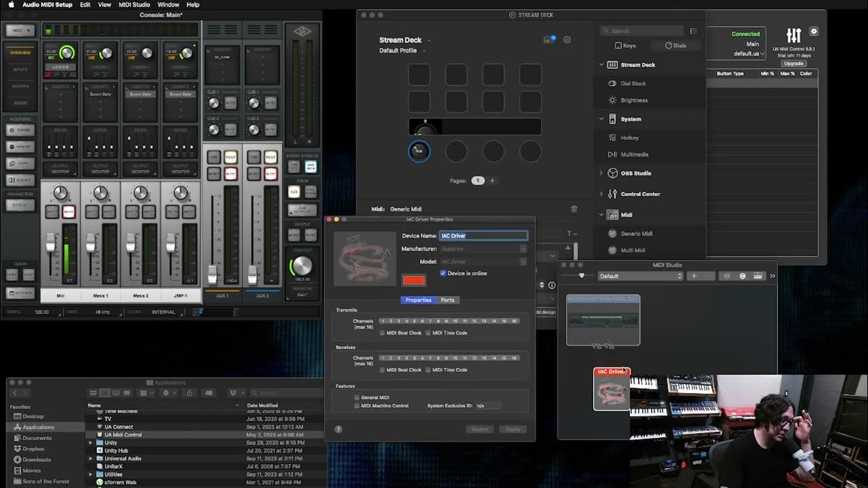Check MIDI Machine Control feature
The width and height of the screenshot is (868, 488).
coord(357,406)
